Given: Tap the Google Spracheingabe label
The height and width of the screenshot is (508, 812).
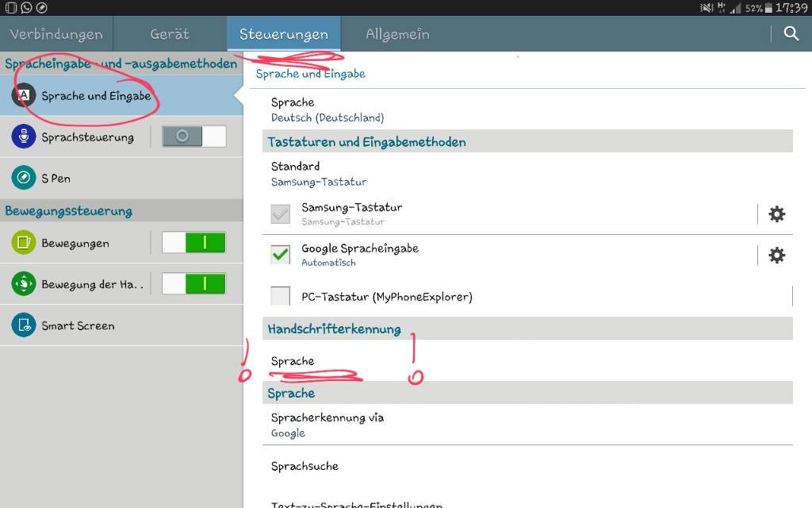Looking at the screenshot, I should pos(360,248).
